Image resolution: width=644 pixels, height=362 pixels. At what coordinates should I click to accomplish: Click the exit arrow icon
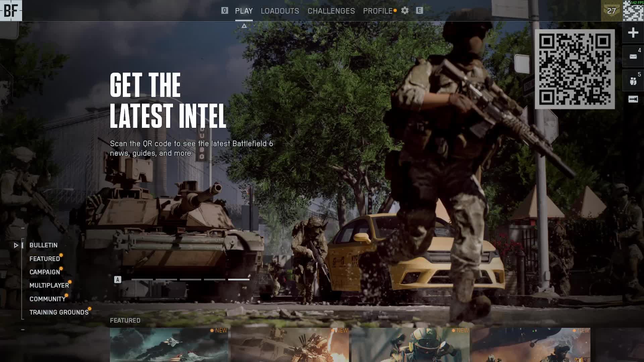tap(633, 99)
